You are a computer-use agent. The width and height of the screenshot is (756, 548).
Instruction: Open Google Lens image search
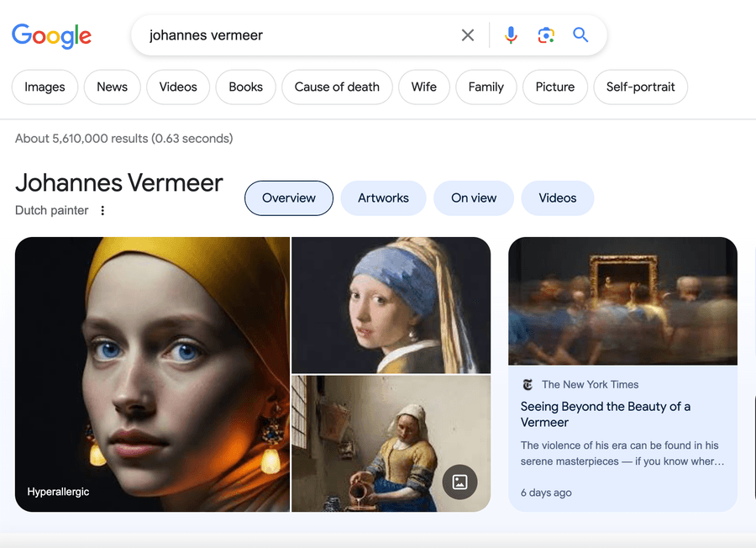(x=546, y=35)
